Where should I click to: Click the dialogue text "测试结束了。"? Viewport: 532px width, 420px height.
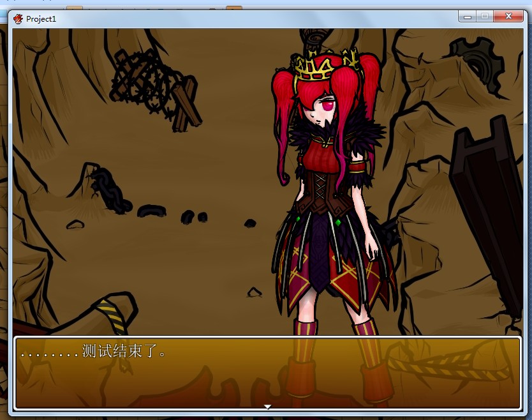[124, 350]
